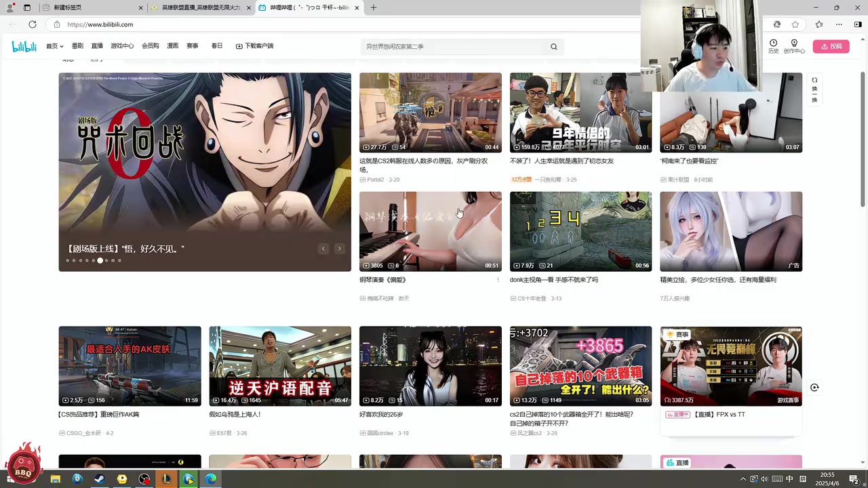This screenshot has height=488, width=868.
Task: Click the browser refresh icon
Action: [x=32, y=24]
